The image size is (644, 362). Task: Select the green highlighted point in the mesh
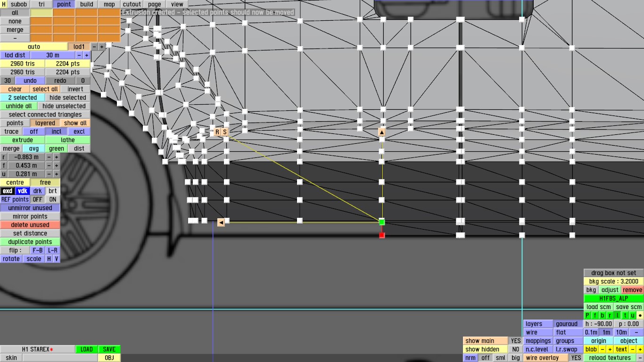[382, 222]
